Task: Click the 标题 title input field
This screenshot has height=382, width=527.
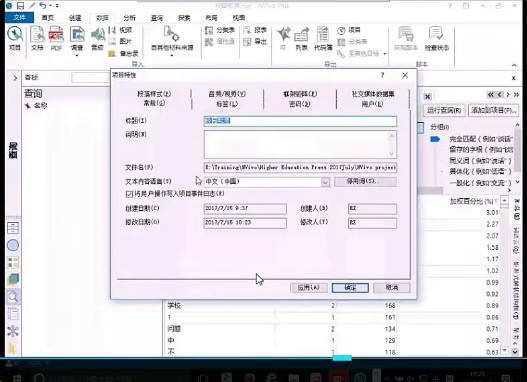Action: (300, 121)
